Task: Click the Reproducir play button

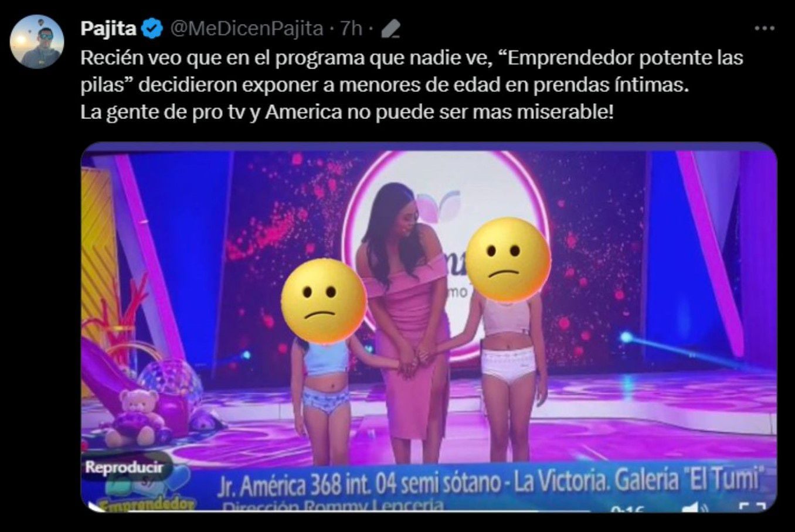Action: coord(124,467)
